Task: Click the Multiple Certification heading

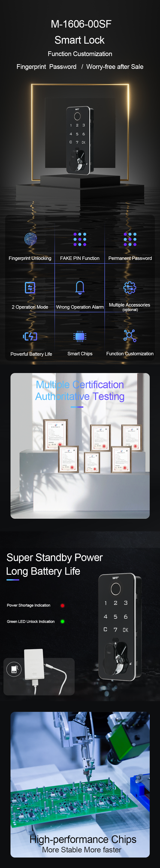Action: (x=80, y=384)
